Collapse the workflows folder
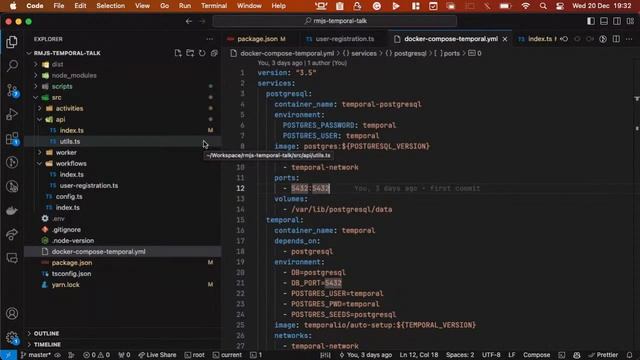The height and width of the screenshot is (360, 640). click(40, 164)
